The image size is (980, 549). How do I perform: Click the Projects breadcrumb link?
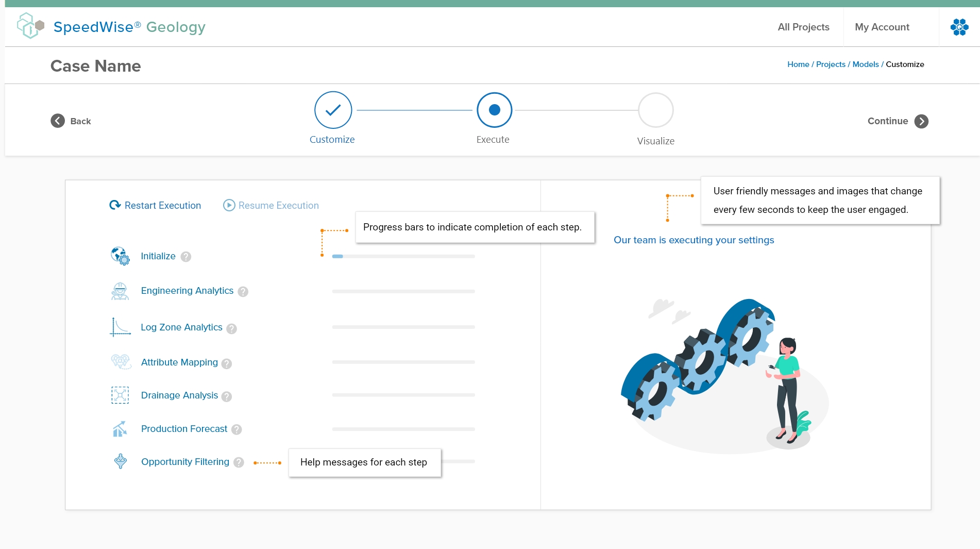(830, 64)
